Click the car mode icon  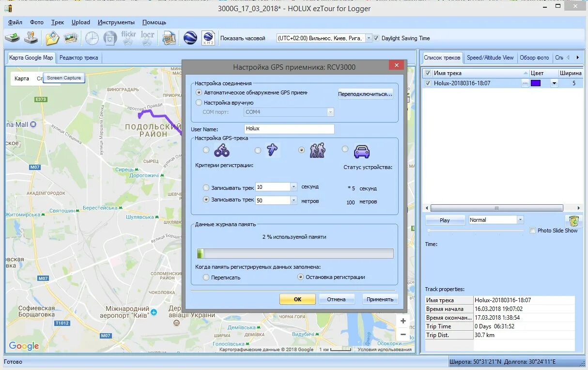click(361, 151)
